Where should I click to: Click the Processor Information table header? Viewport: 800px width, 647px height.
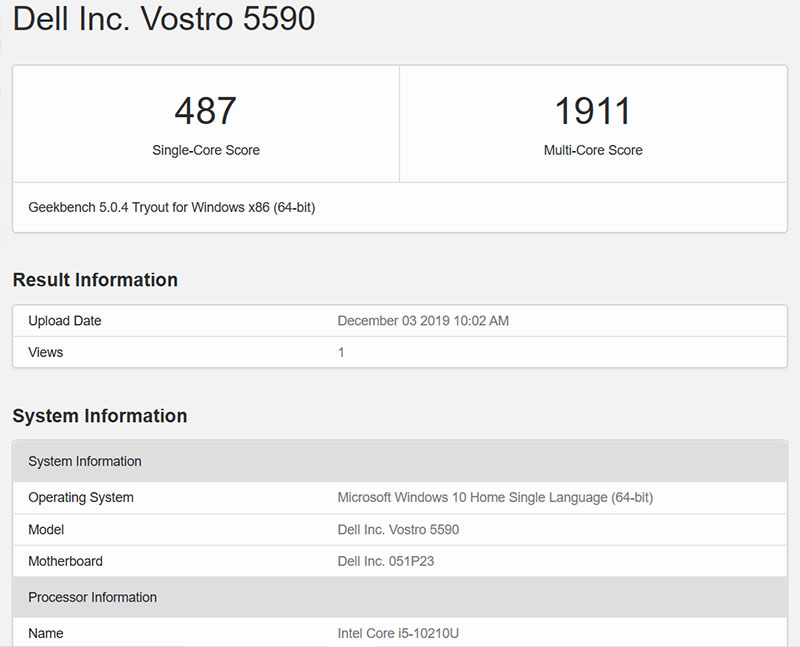click(x=93, y=597)
